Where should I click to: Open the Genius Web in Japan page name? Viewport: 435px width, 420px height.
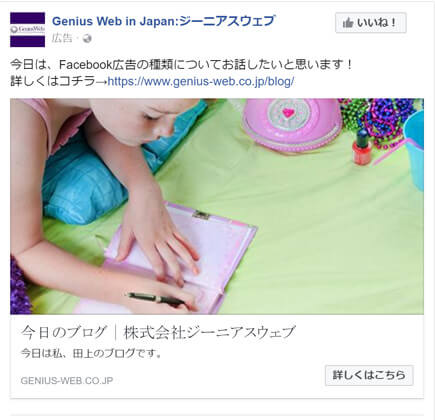click(163, 21)
